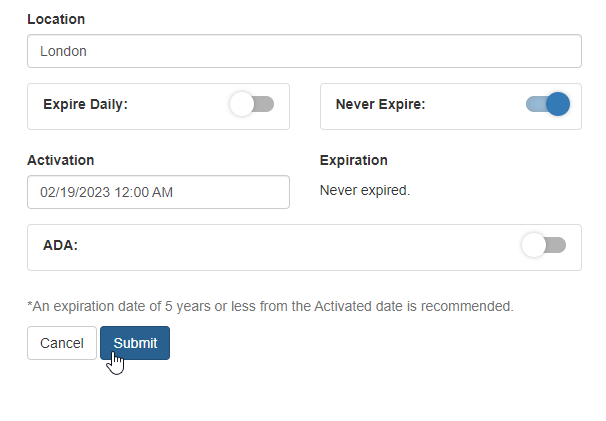
Task: Focus the Location field containing London
Action: [x=304, y=51]
